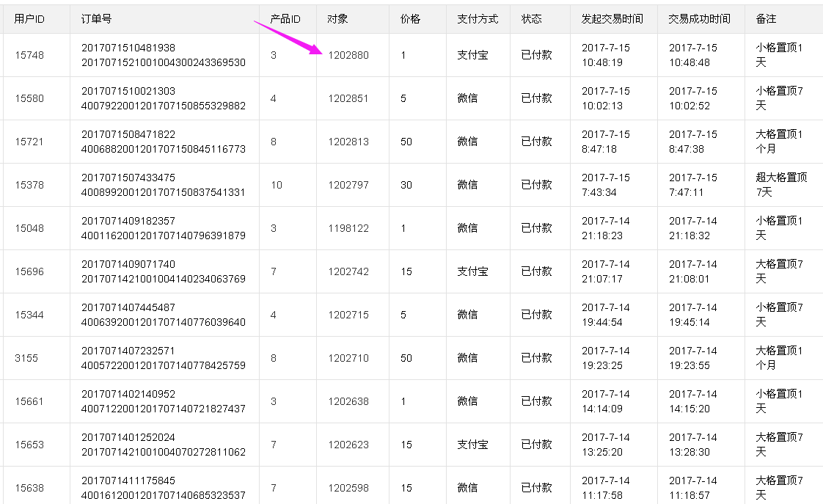Click user ID 15378
The height and width of the screenshot is (504, 823).
click(x=29, y=185)
